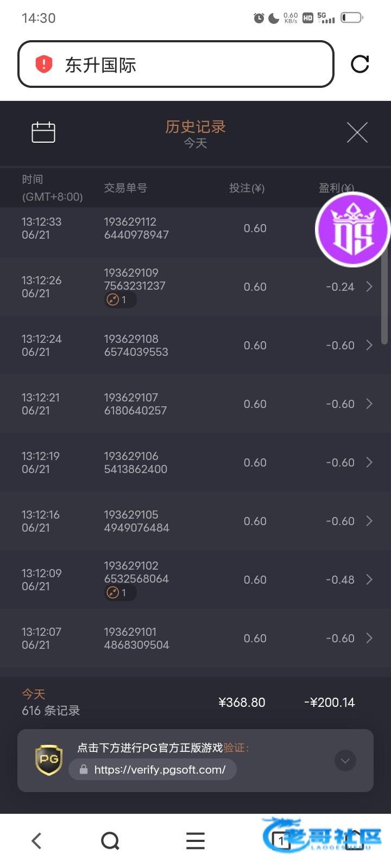Image resolution: width=391 pixels, height=868 pixels.
Task: Click the PG badge icon
Action: click(x=49, y=759)
